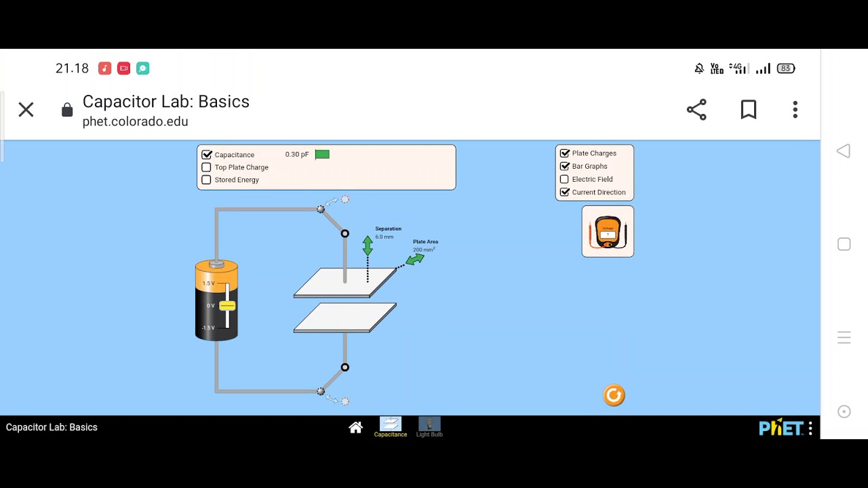Click the green Plate Area arrow handle

coord(415,259)
